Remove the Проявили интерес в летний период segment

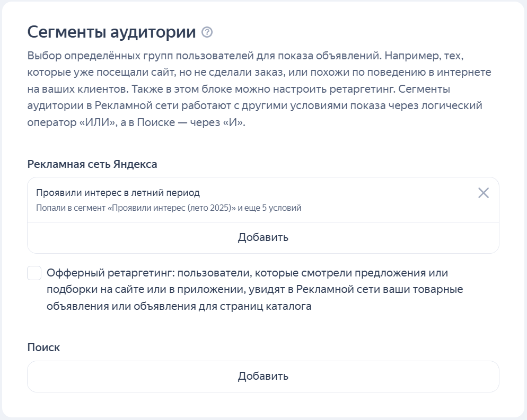483,193
